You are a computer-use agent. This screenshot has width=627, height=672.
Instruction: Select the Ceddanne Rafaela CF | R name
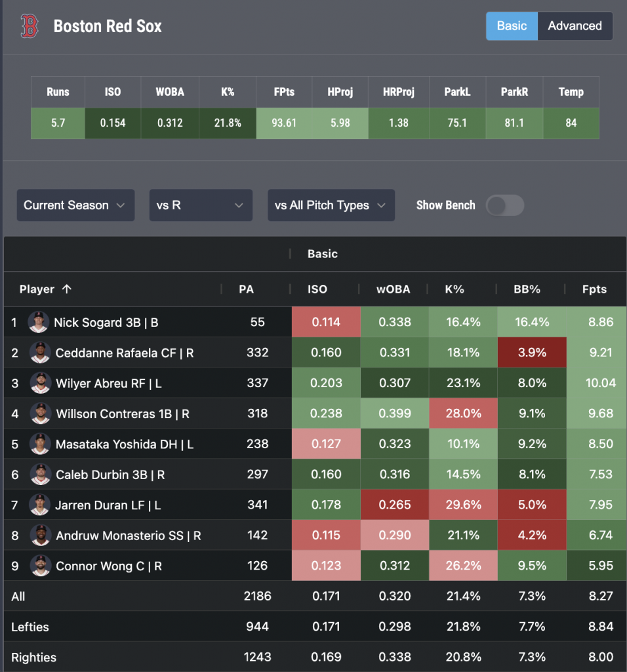(125, 352)
